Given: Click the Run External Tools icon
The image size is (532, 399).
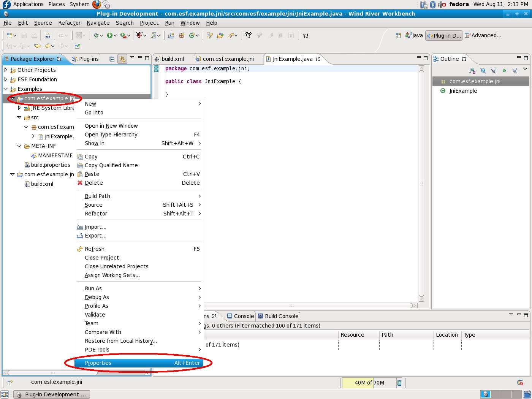Looking at the screenshot, I should point(123,35).
